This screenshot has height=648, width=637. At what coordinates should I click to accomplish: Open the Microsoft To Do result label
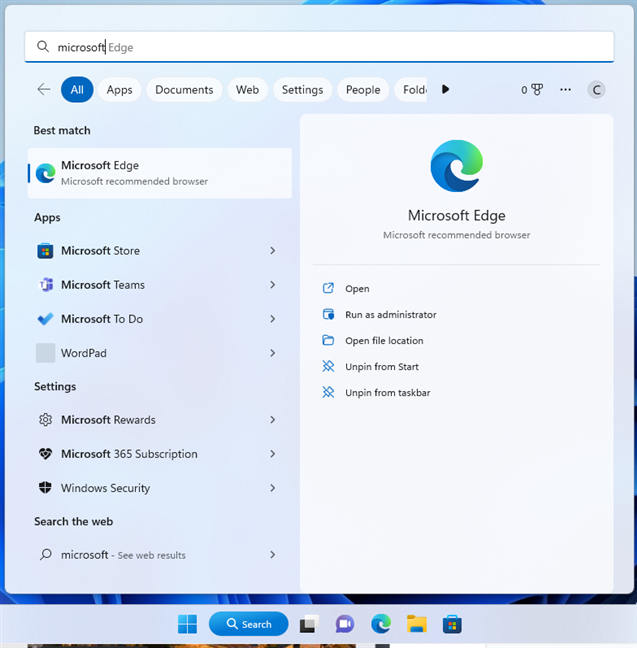pyautogui.click(x=102, y=319)
